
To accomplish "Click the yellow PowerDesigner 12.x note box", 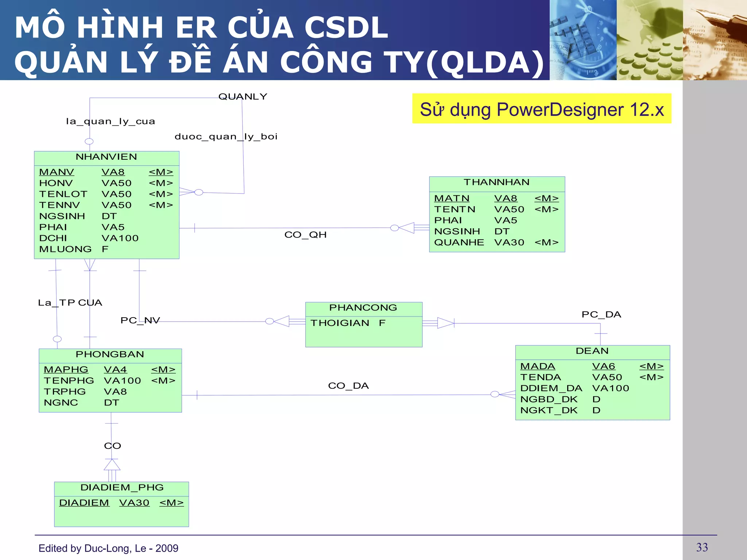I will pos(542,109).
